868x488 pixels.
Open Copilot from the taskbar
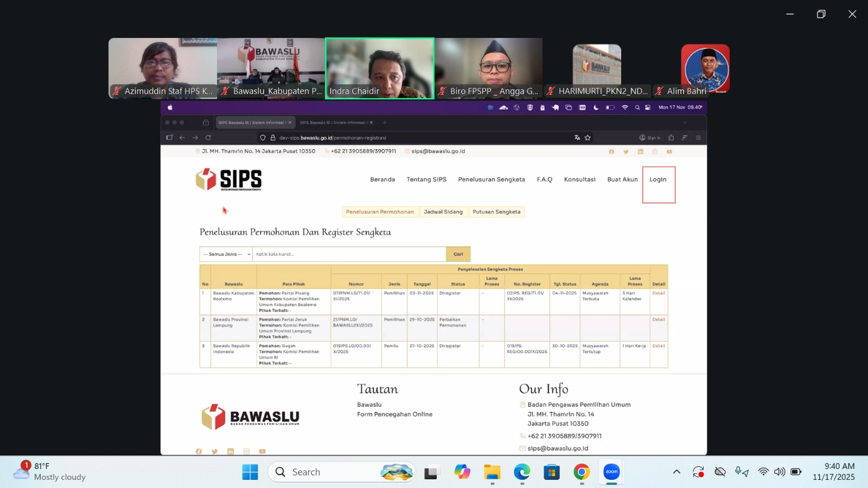coord(462,472)
